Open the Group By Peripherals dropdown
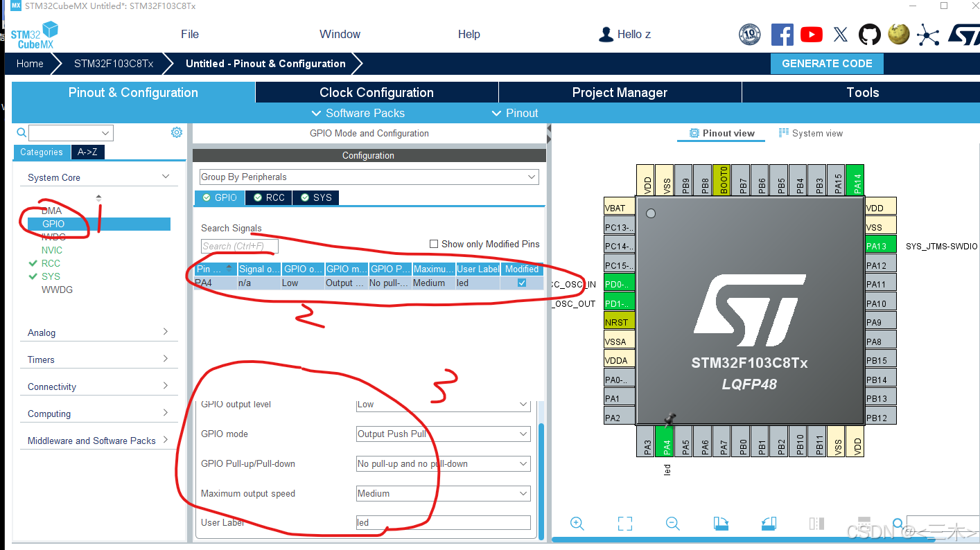980x550 pixels. pos(369,177)
